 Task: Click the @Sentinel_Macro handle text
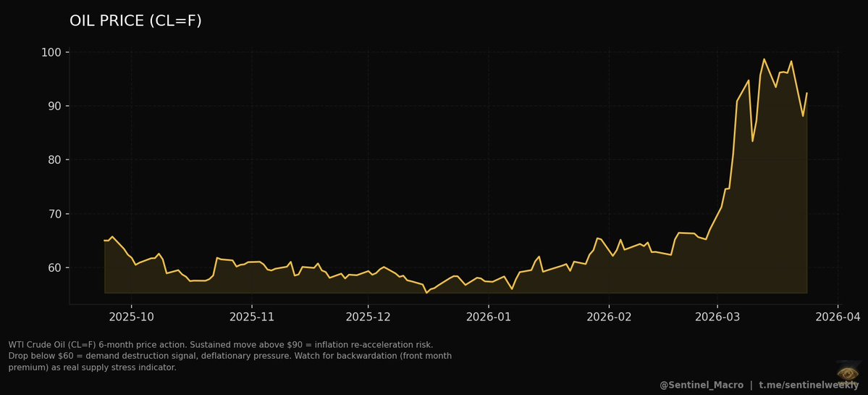click(701, 385)
